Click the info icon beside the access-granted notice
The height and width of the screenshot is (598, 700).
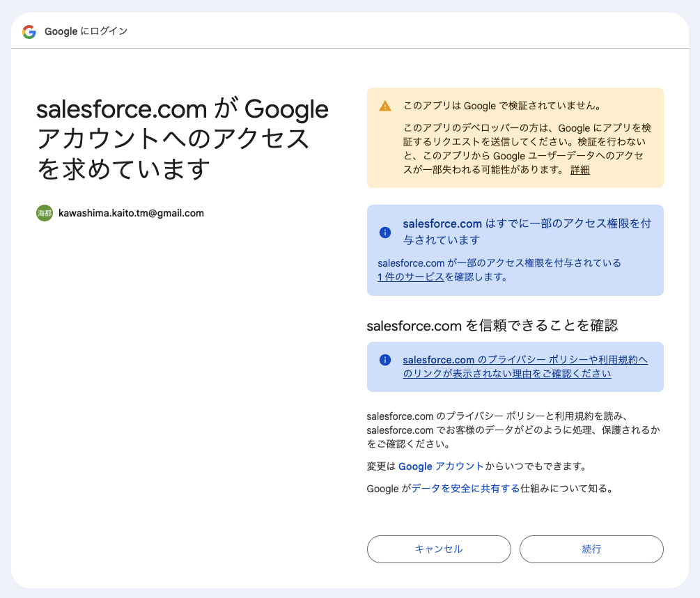point(385,233)
